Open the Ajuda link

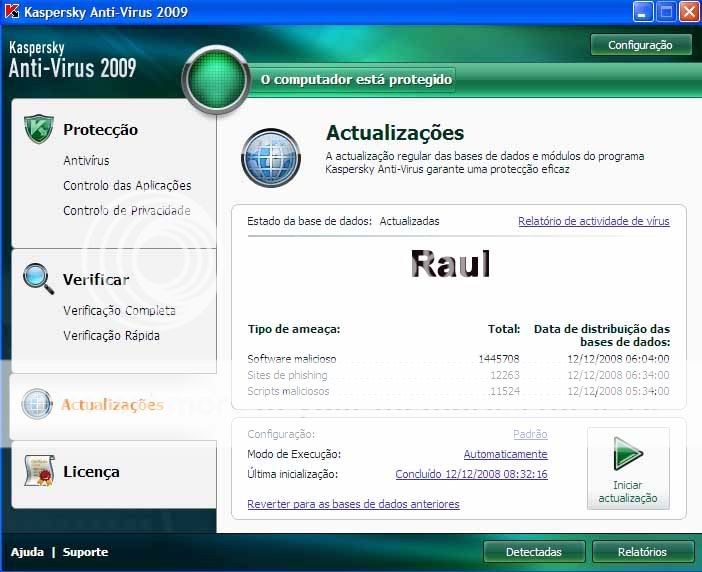click(x=27, y=552)
